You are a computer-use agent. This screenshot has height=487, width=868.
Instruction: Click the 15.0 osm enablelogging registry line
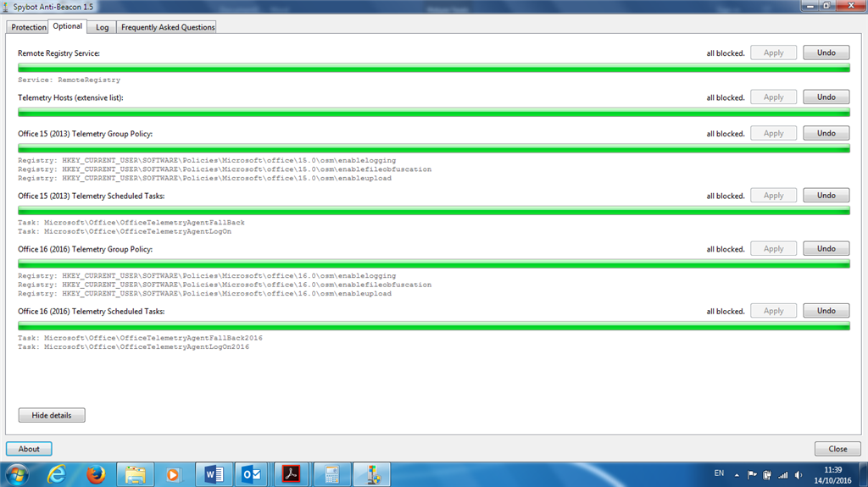click(x=207, y=160)
